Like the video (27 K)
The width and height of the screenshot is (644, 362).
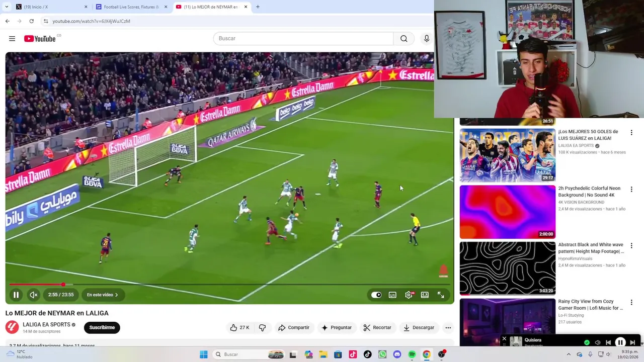[x=240, y=328]
